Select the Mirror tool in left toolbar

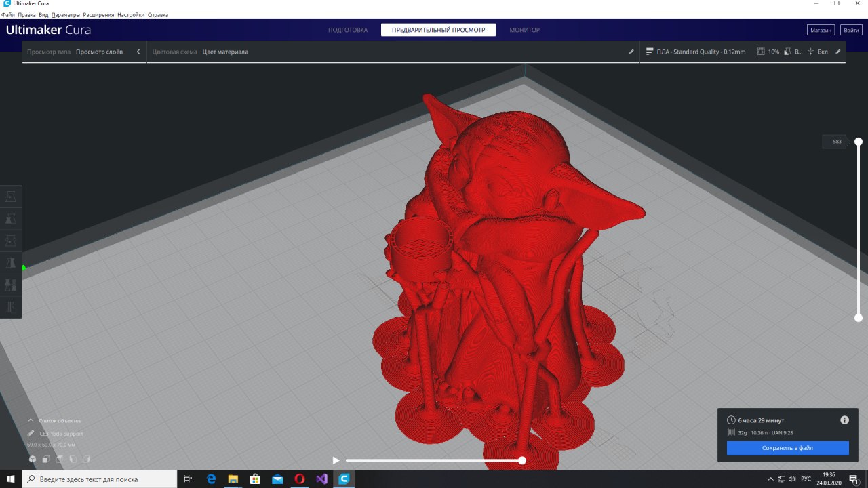[x=11, y=262]
